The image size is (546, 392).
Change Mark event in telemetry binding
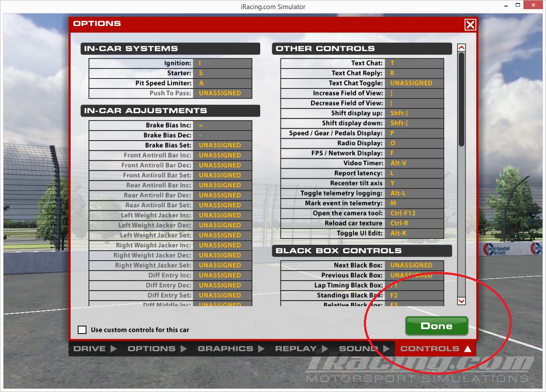click(414, 203)
